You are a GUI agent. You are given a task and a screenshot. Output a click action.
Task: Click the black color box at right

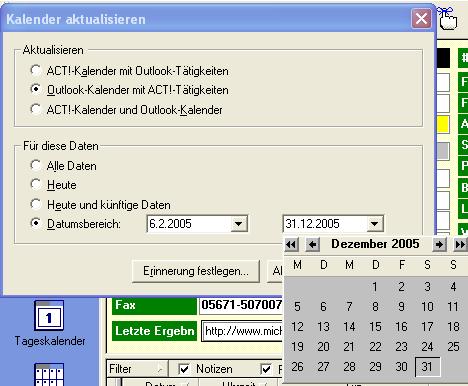coord(443,57)
